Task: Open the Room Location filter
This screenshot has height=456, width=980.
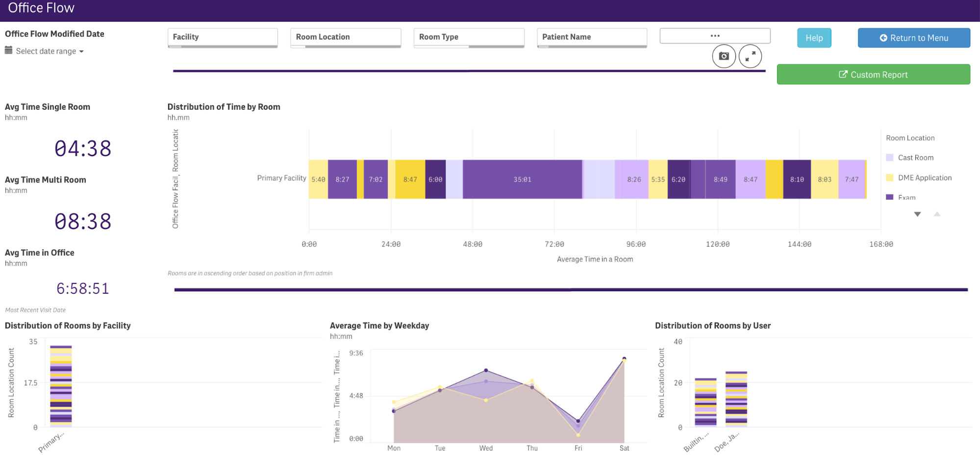Action: click(x=346, y=38)
